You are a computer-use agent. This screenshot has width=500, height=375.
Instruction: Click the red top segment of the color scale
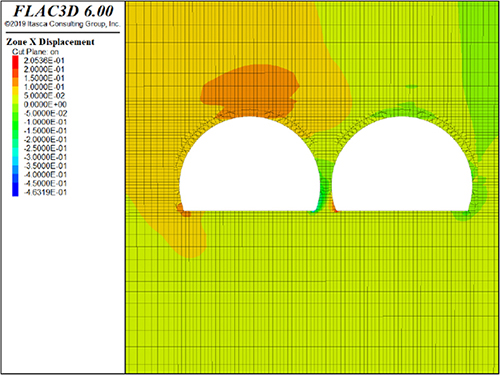point(15,61)
